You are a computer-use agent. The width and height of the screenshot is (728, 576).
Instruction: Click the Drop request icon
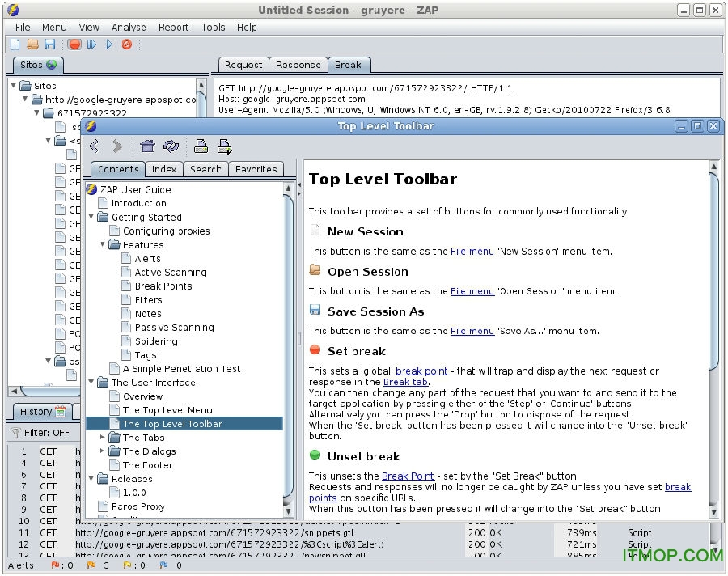(127, 44)
